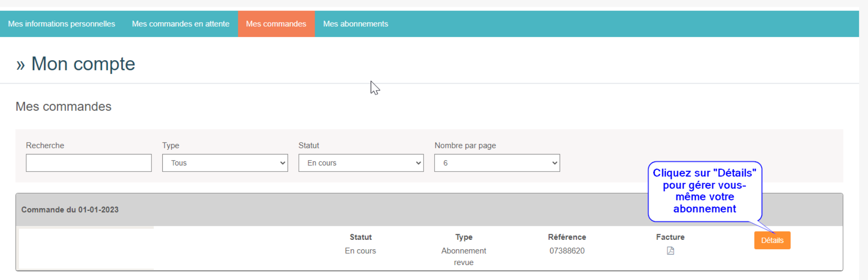Change the Nombre par page dropdown value
This screenshot has width=868, height=280.
click(x=497, y=163)
